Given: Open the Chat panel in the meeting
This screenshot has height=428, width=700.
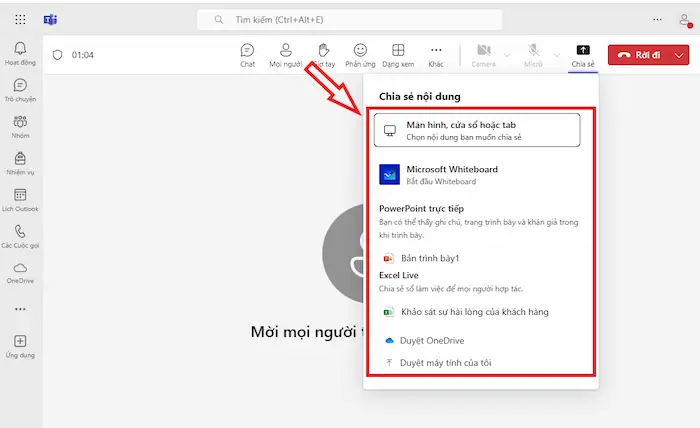Looking at the screenshot, I should [x=247, y=54].
